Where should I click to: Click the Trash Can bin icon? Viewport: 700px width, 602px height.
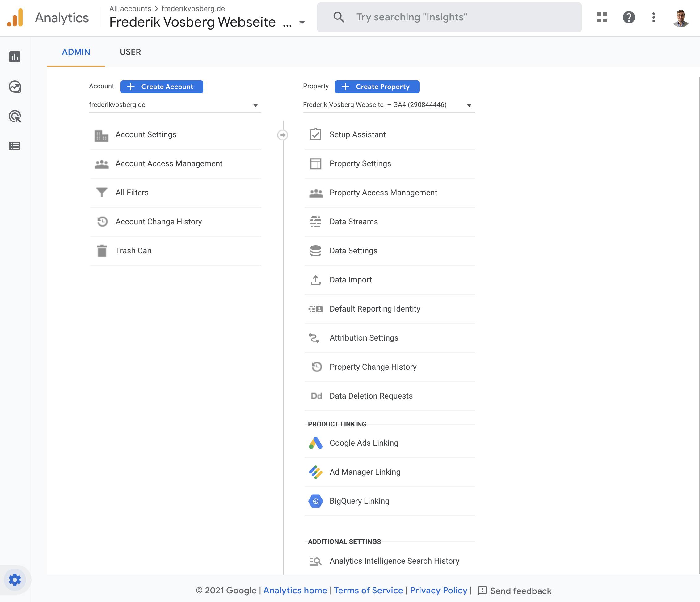pyautogui.click(x=102, y=251)
